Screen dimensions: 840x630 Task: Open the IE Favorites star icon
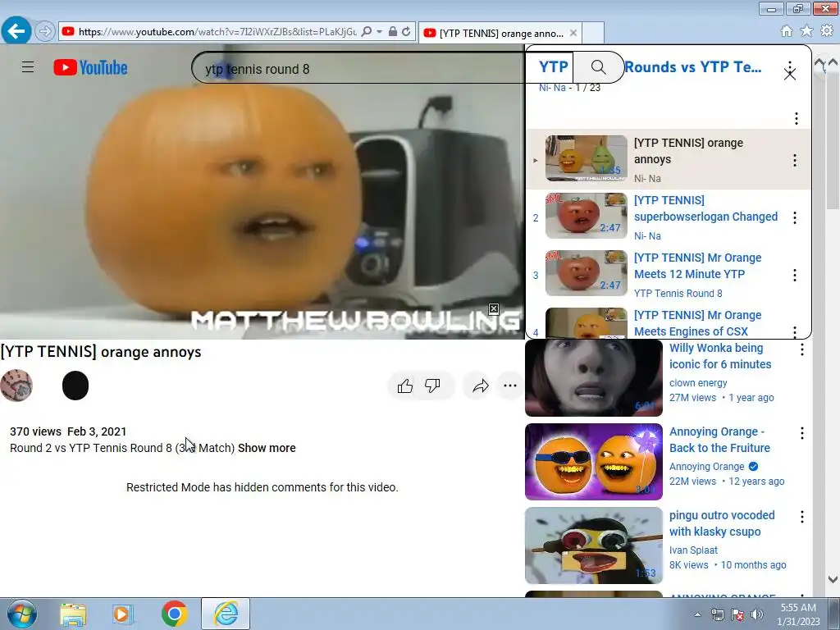point(806,31)
